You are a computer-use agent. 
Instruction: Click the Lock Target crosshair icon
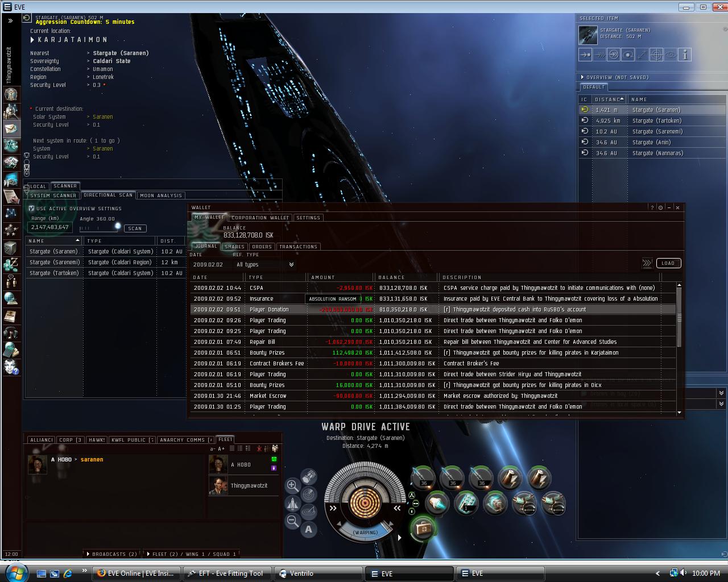pyautogui.click(x=656, y=55)
